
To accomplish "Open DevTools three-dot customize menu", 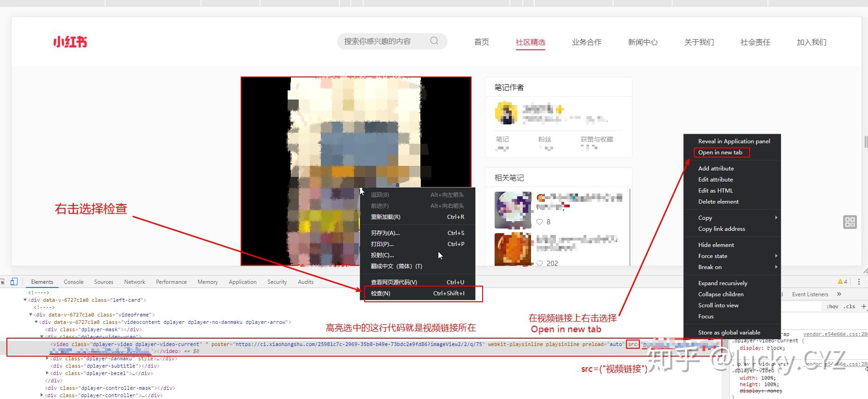I will (x=859, y=282).
